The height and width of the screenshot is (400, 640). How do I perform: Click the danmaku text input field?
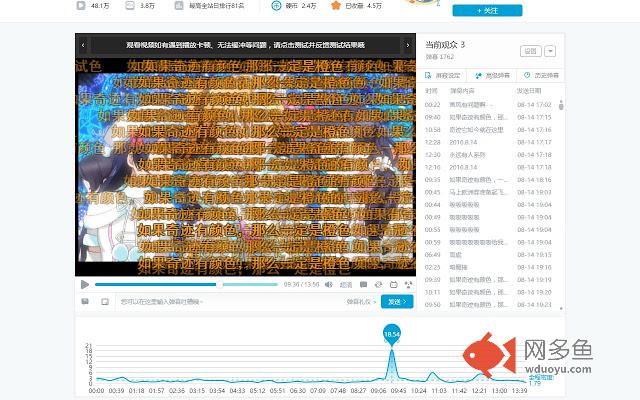pyautogui.click(x=231, y=302)
